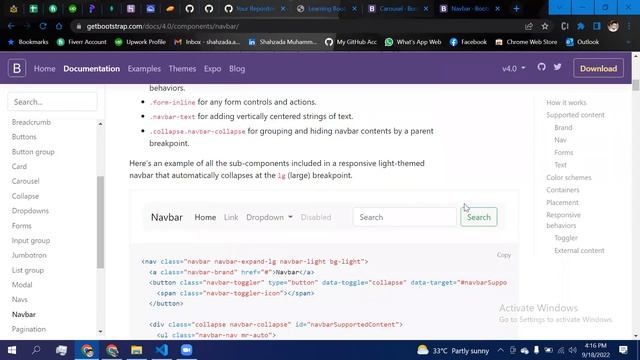Jump to Responsive behaviors section

pos(564,220)
